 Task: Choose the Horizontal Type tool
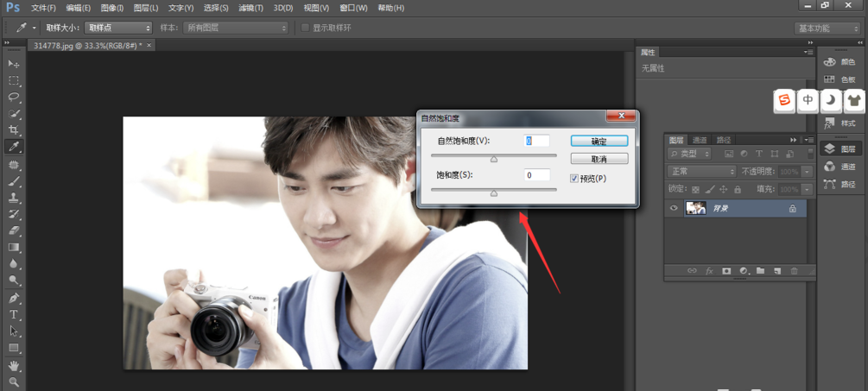pos(14,314)
